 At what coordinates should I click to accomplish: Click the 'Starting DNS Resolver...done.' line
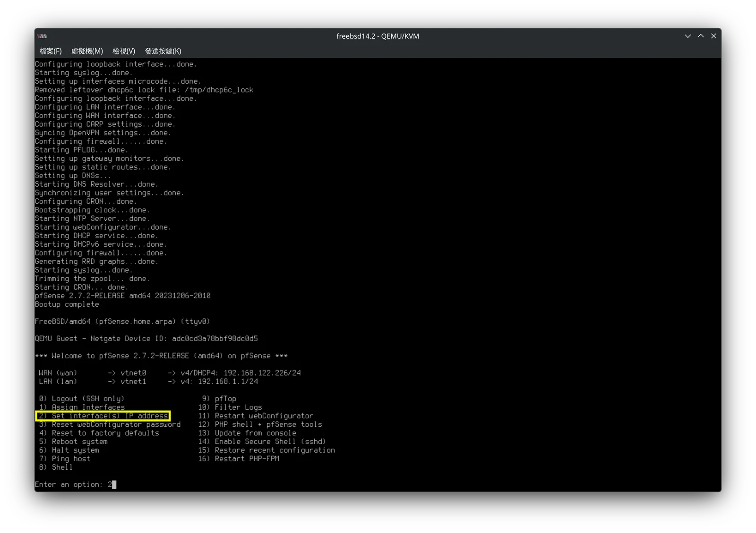[96, 184]
